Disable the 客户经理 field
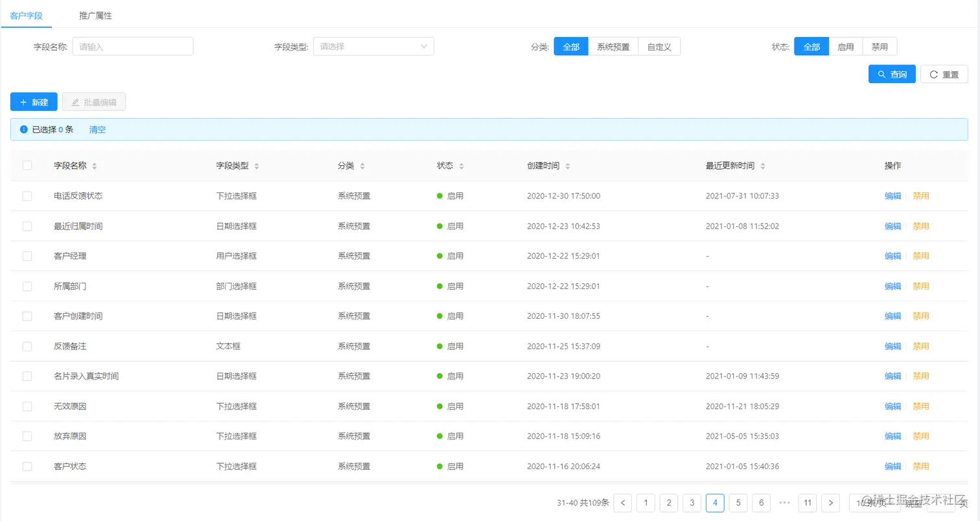Image resolution: width=980 pixels, height=521 pixels. click(921, 256)
